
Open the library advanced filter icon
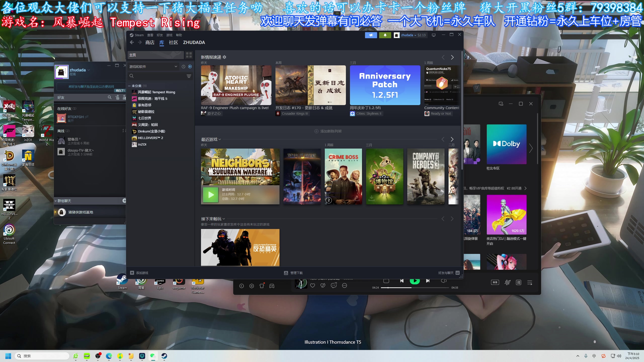189,76
